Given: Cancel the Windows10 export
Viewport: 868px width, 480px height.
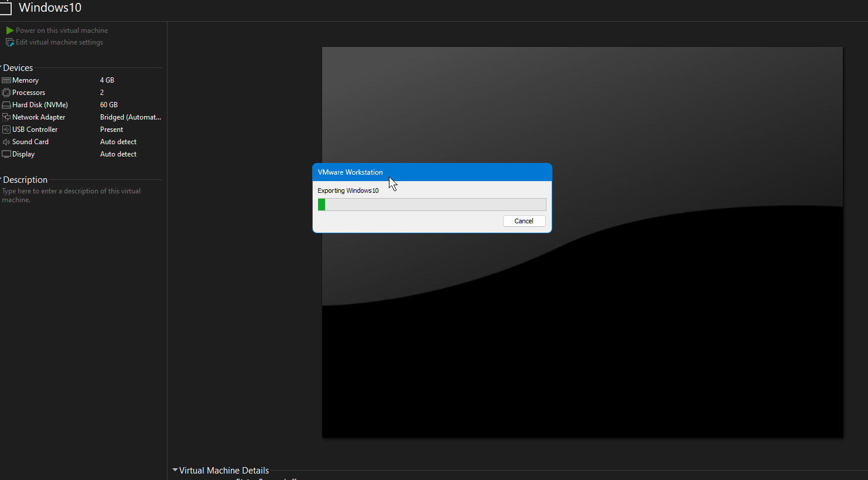Looking at the screenshot, I should coord(524,221).
